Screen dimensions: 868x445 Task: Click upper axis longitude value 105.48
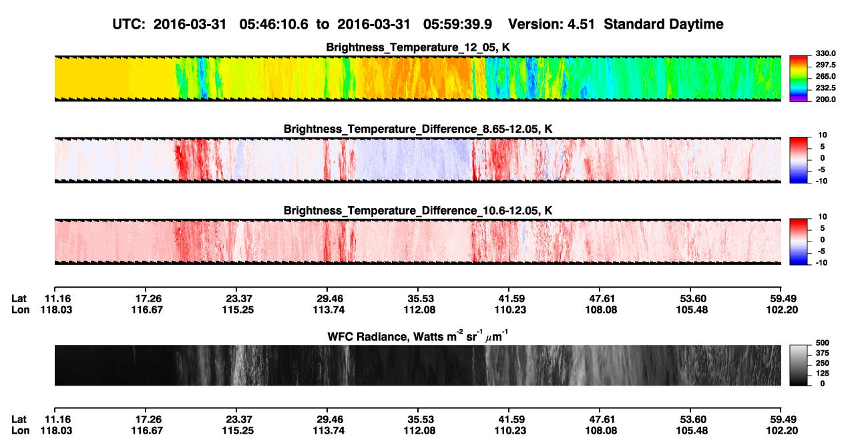click(690, 310)
